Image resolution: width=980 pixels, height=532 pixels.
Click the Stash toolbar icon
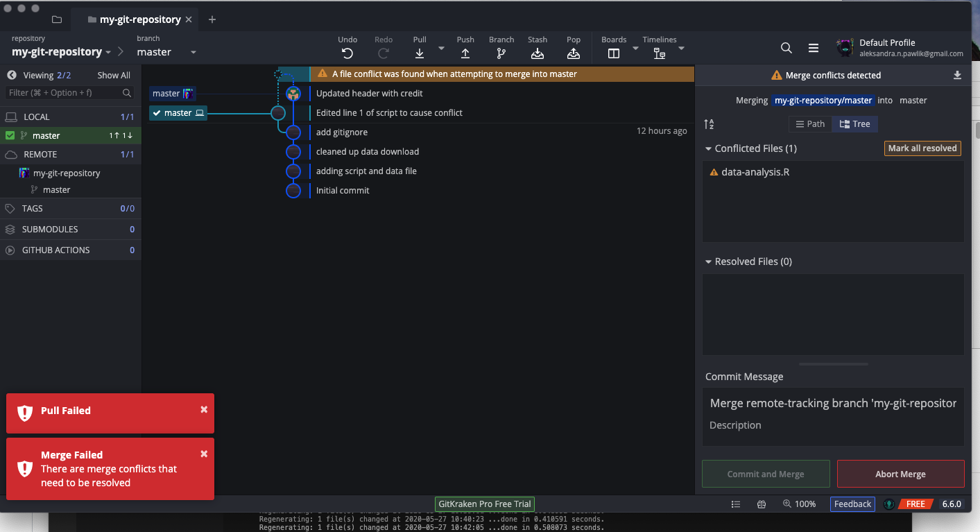tap(538, 53)
